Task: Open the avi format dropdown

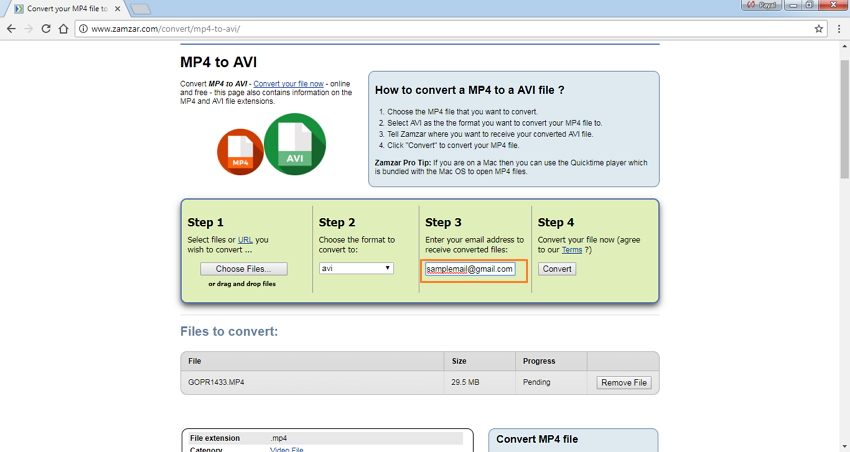Action: pos(356,269)
